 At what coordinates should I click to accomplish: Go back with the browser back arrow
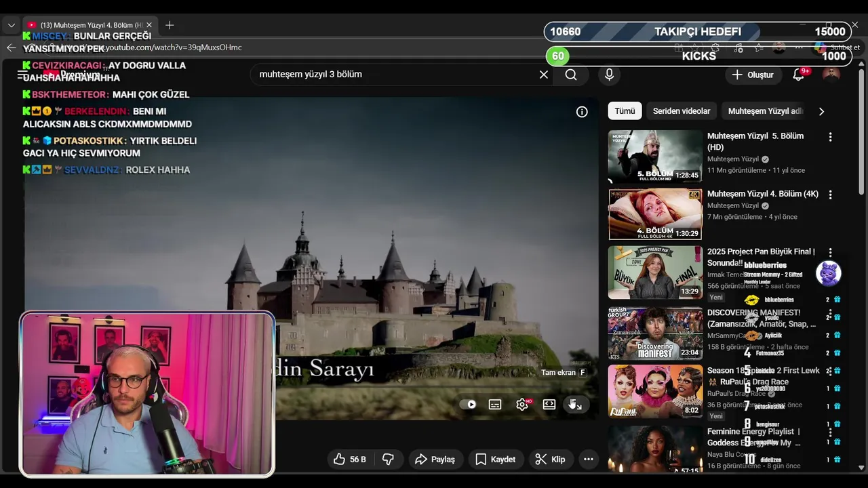click(x=11, y=47)
